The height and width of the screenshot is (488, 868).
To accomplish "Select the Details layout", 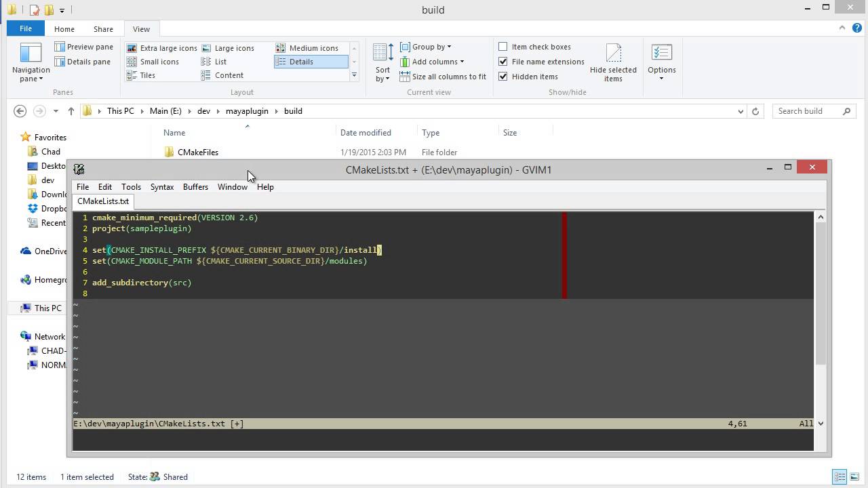I will coord(311,62).
